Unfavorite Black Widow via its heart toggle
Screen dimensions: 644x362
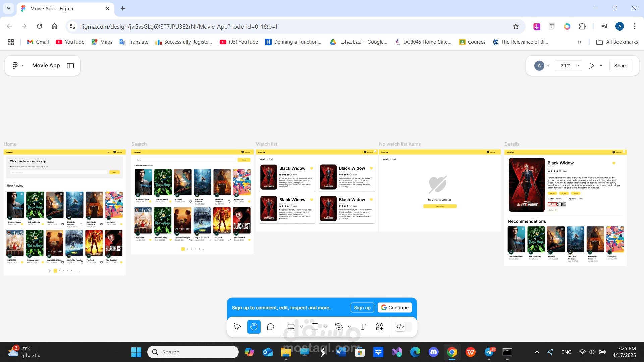pyautogui.click(x=614, y=163)
